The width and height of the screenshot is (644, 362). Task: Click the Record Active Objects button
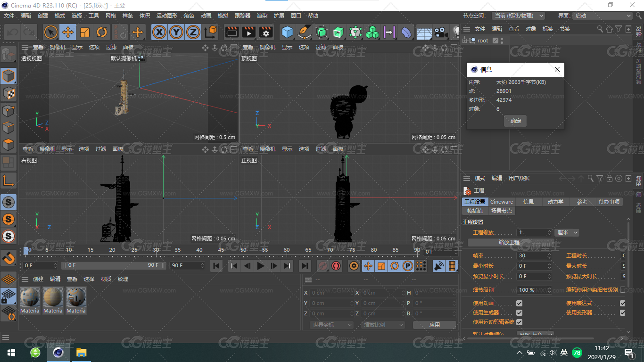(x=323, y=266)
